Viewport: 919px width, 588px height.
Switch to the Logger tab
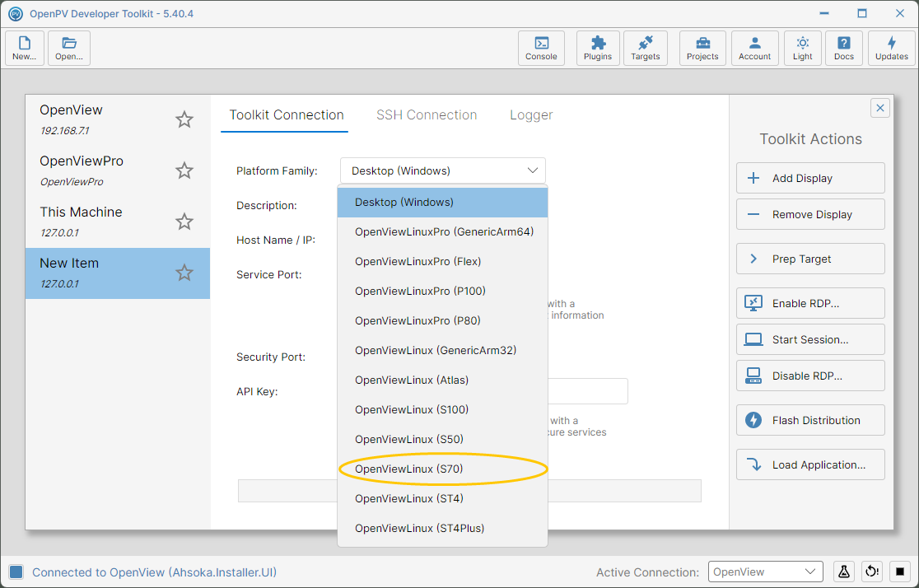pos(531,115)
